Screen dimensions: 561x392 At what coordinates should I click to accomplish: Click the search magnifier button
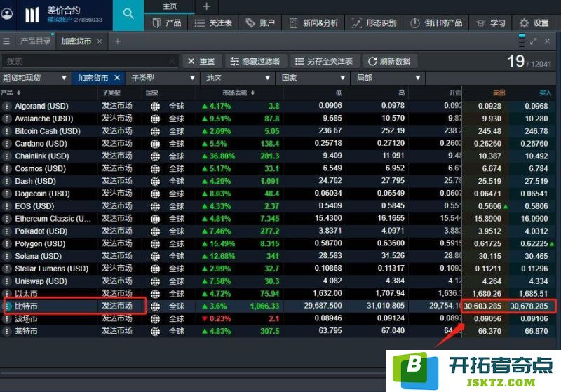pyautogui.click(x=128, y=15)
